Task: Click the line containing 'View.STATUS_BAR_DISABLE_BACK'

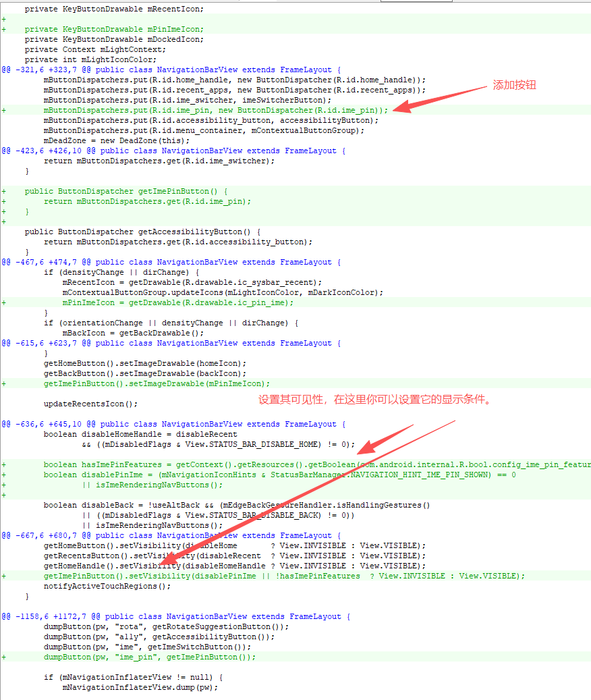Action: tap(218, 516)
